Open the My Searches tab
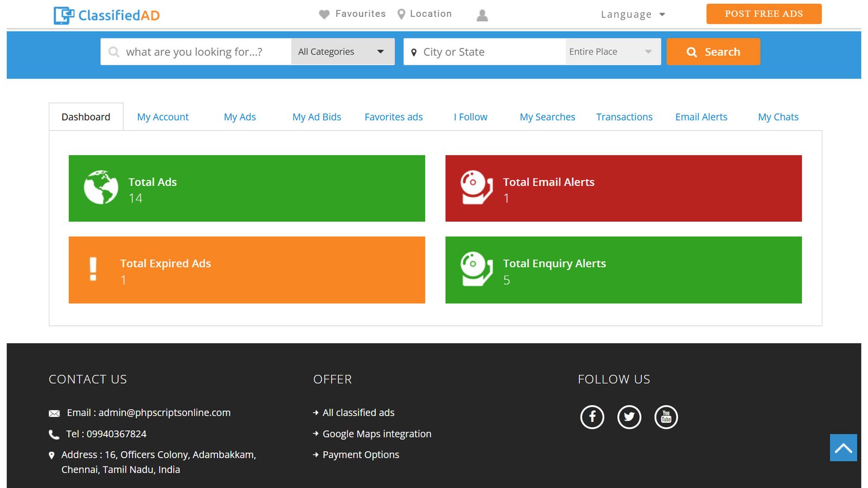The image size is (868, 488). [547, 117]
